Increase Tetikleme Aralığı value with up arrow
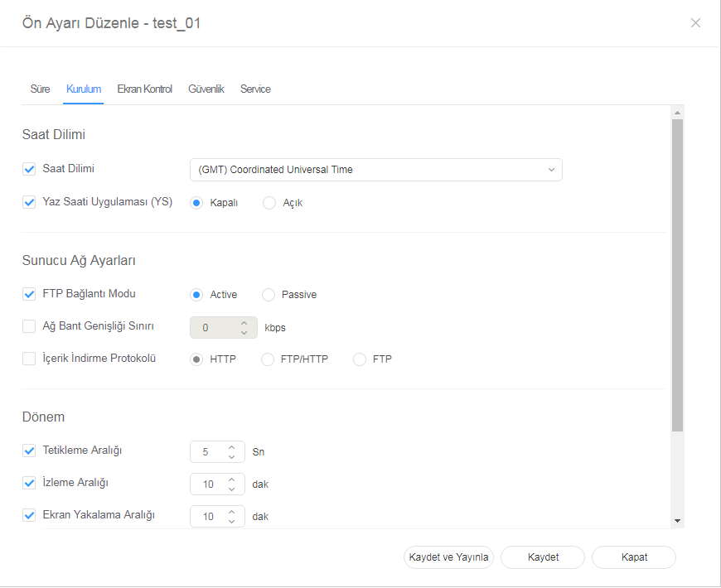Screen dimensions: 721x588 (x=232, y=447)
